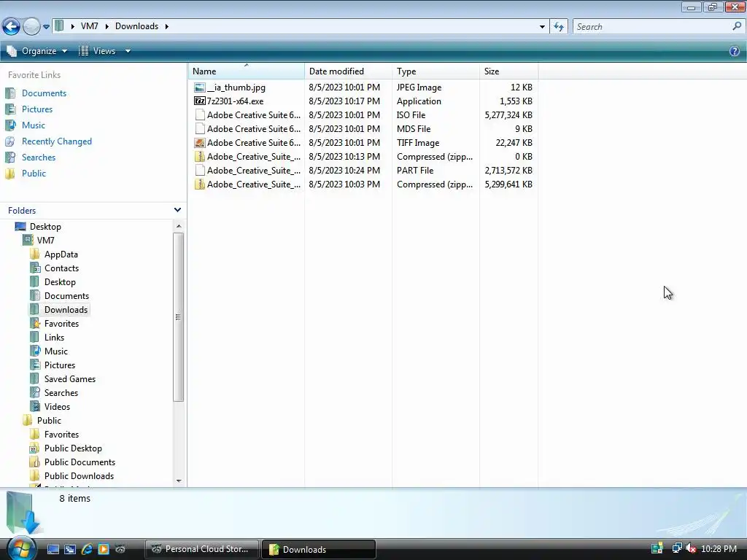Click the Forward navigation arrow button
Screen dimensions: 747x560
coord(31,26)
